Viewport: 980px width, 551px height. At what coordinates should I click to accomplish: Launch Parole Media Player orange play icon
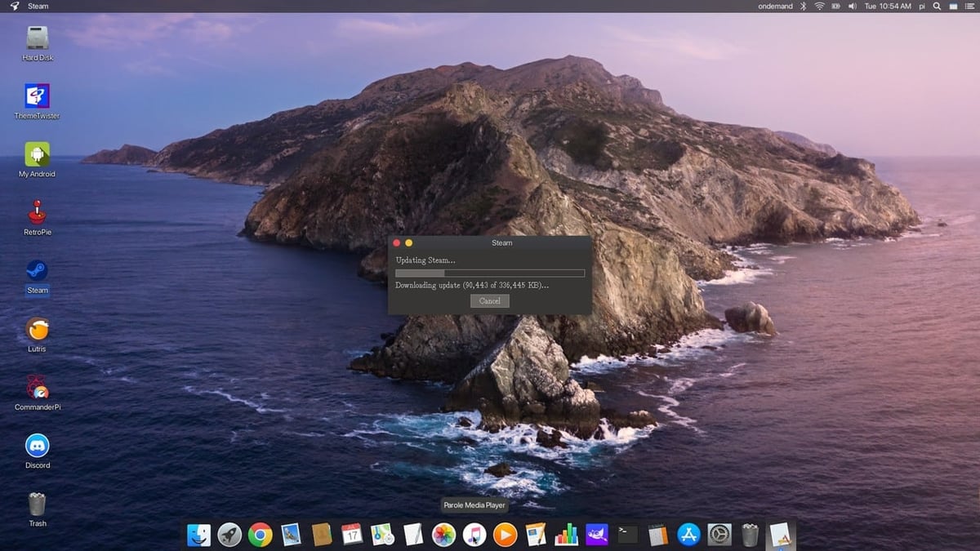(506, 535)
